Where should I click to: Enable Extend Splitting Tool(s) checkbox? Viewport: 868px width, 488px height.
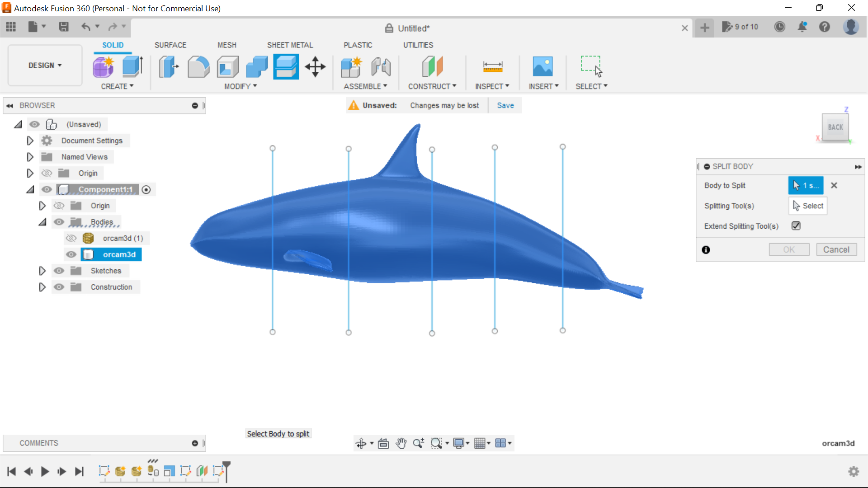point(797,226)
